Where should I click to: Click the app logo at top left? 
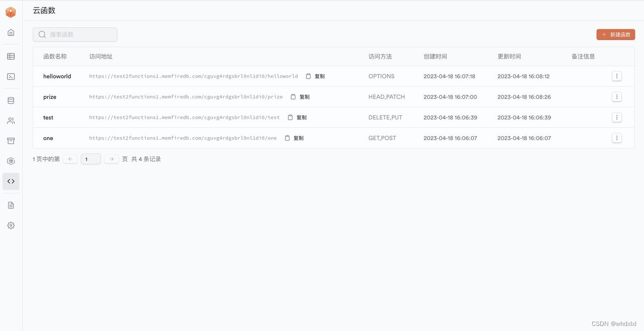coord(11,12)
